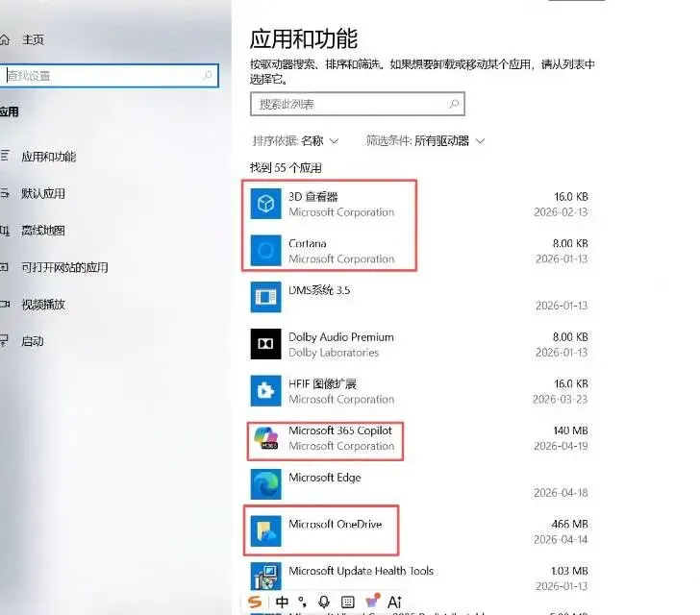Click the Sogou S logo in IME bar
Screen dimensions: 700x615
tap(255, 603)
